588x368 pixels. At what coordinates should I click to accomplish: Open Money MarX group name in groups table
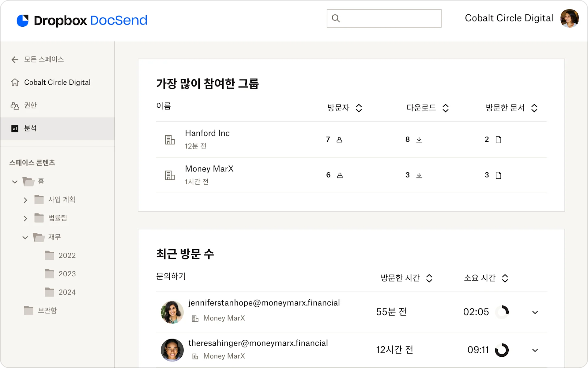(209, 169)
